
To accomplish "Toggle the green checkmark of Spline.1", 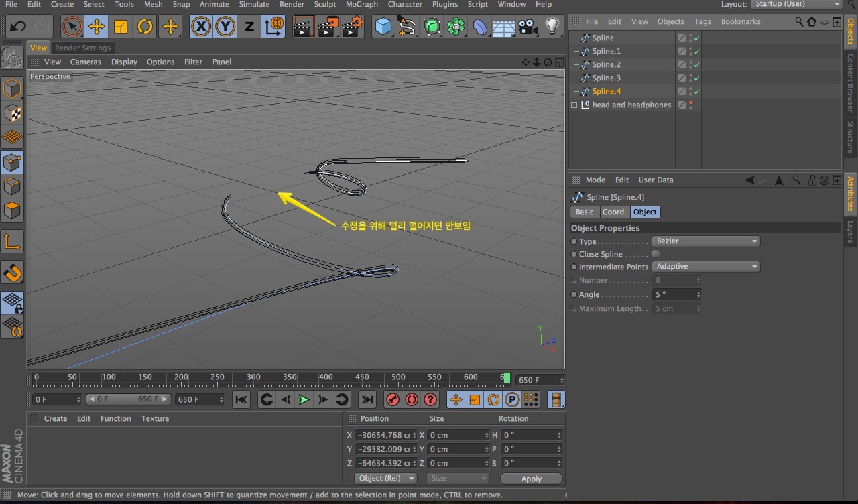I will (x=697, y=51).
